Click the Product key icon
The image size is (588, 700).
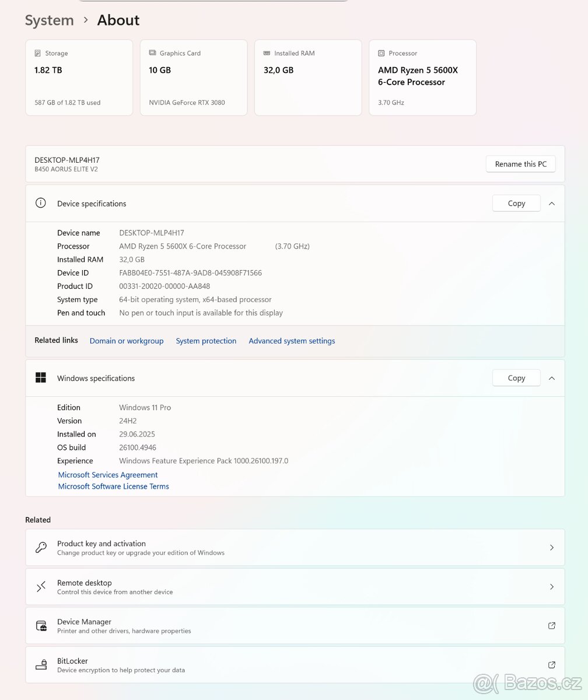41,547
